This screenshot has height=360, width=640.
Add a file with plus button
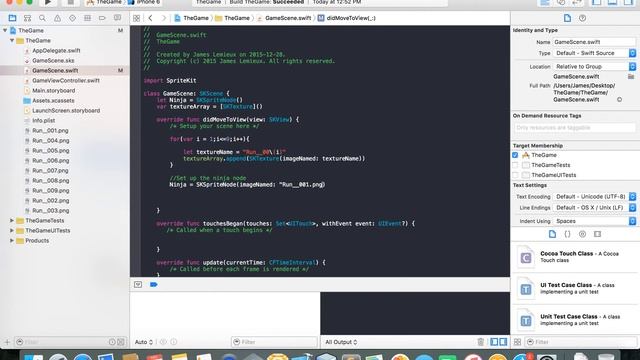click(x=7, y=342)
